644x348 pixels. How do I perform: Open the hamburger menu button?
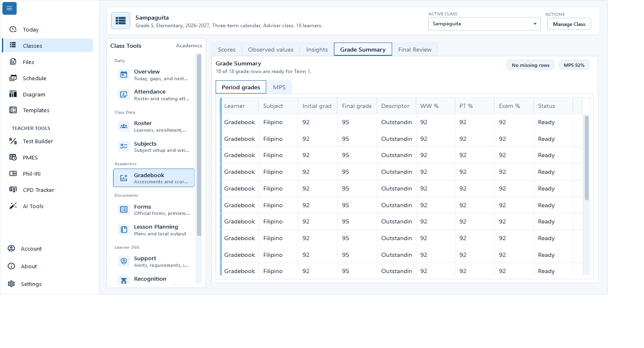pyautogui.click(x=10, y=8)
